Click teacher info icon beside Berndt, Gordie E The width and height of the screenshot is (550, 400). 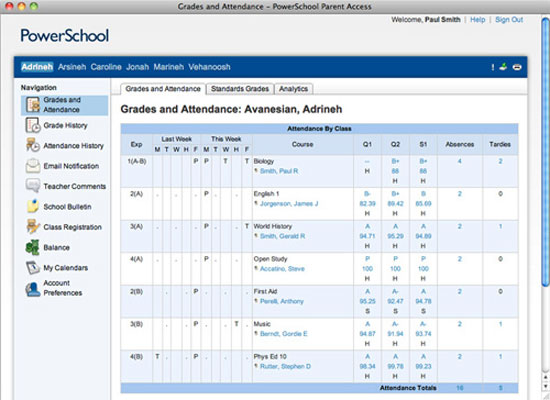pos(256,334)
